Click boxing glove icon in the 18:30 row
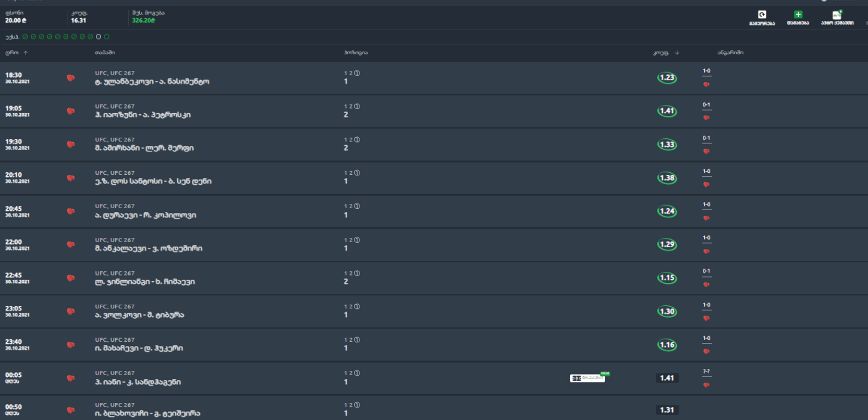 coord(70,78)
